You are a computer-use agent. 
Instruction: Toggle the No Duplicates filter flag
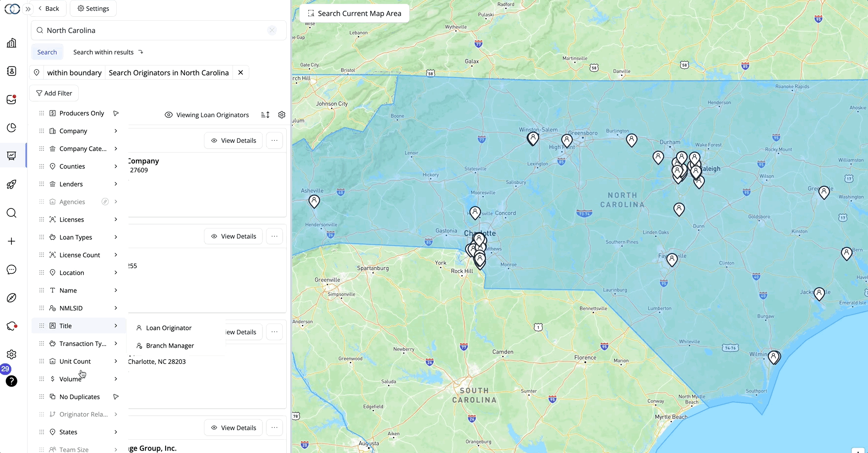pos(116,396)
